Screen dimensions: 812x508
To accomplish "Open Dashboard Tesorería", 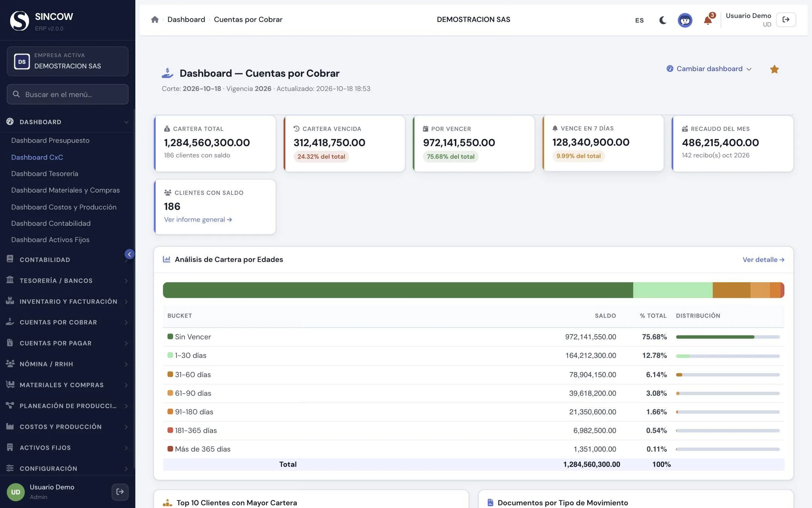I will click(45, 173).
